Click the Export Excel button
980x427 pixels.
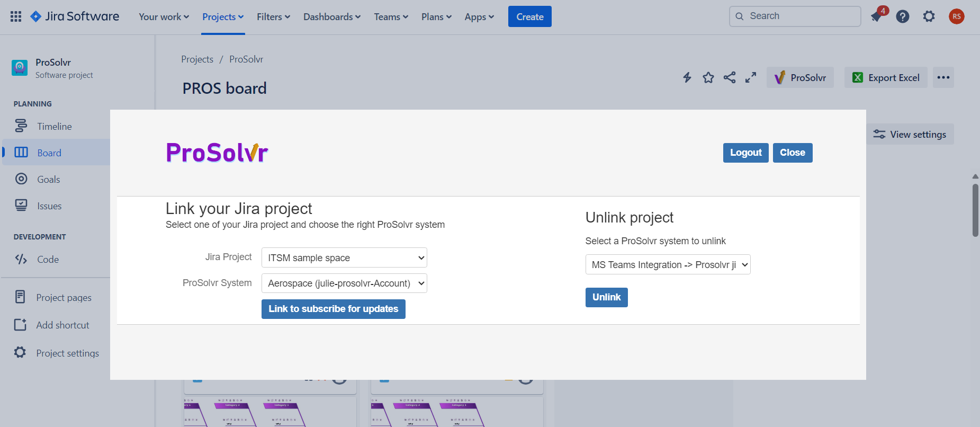point(886,77)
